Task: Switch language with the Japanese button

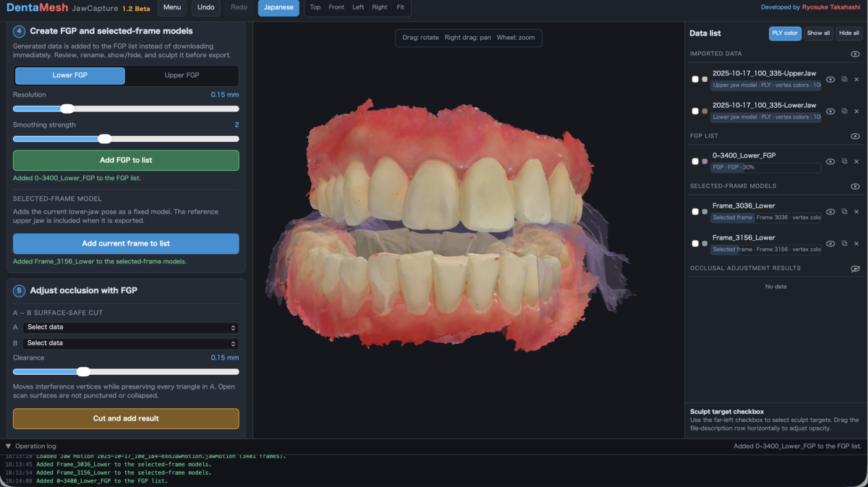Action: pyautogui.click(x=278, y=8)
